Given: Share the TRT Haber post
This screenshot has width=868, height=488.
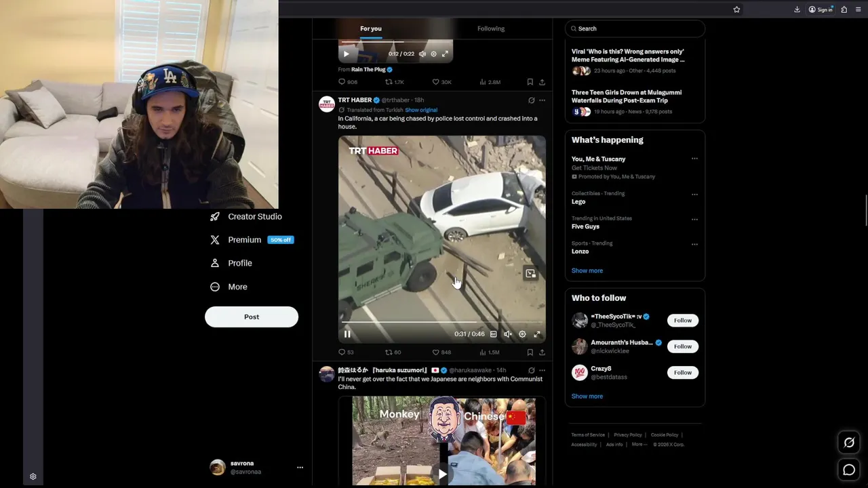Looking at the screenshot, I should (542, 352).
